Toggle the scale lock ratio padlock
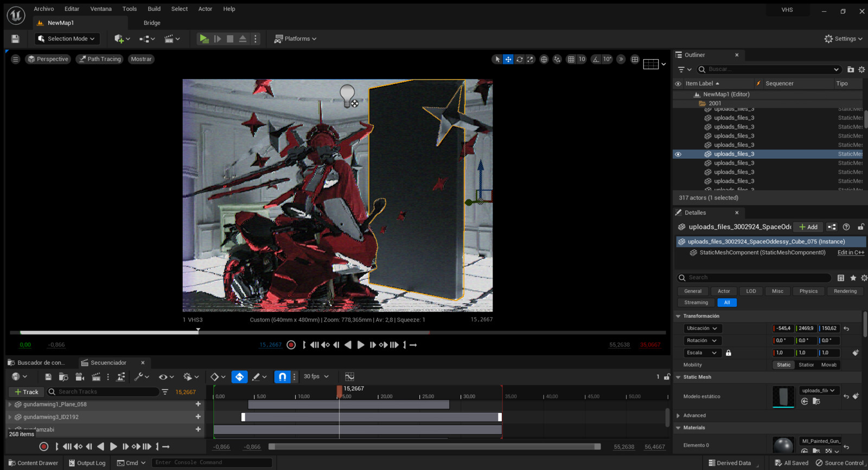This screenshot has width=868, height=470. pos(729,353)
